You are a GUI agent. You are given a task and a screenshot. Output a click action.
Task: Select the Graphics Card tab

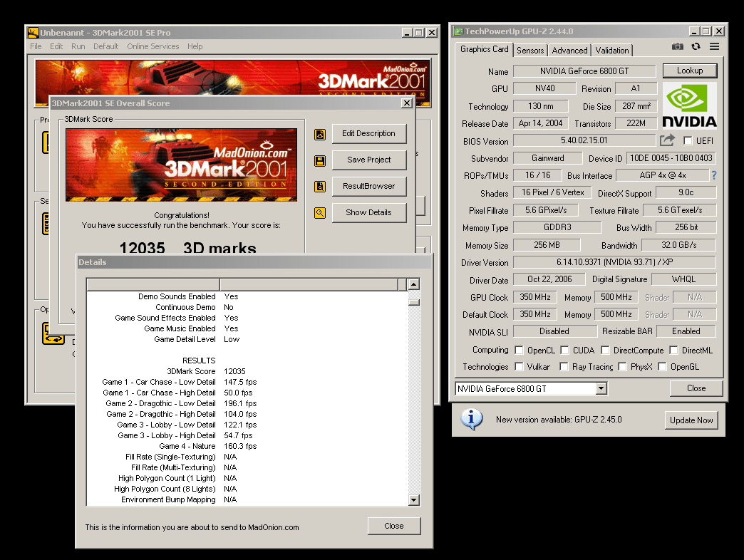[x=484, y=49]
